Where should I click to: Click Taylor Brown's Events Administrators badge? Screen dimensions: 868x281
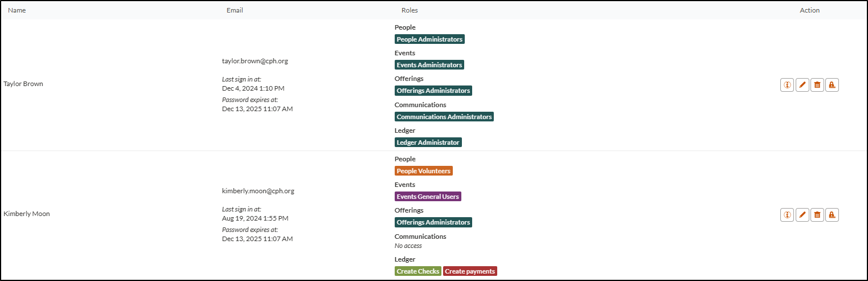429,65
